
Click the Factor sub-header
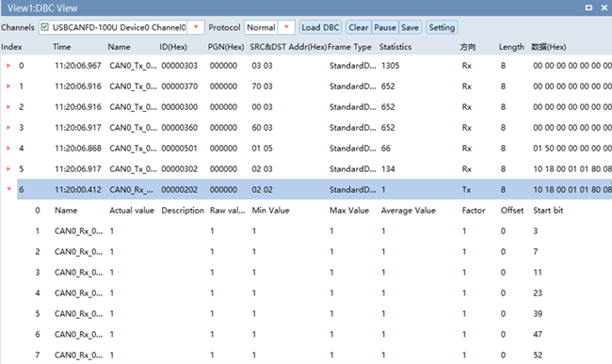point(474,210)
